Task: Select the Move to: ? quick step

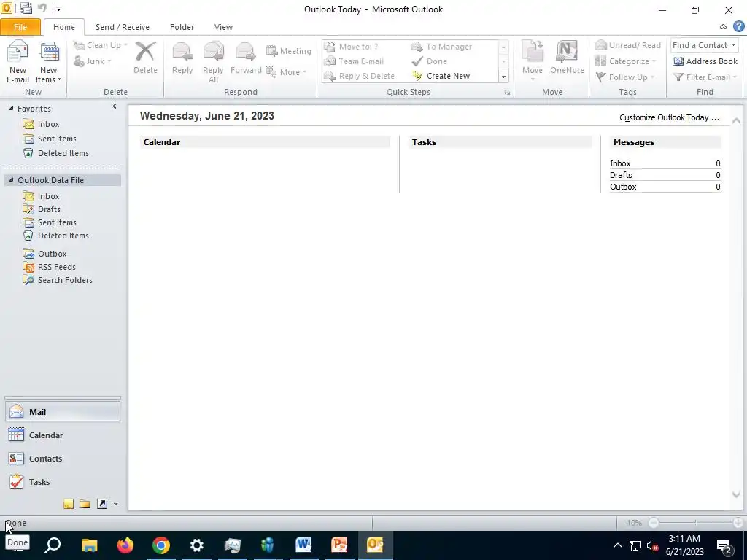Action: pyautogui.click(x=351, y=47)
